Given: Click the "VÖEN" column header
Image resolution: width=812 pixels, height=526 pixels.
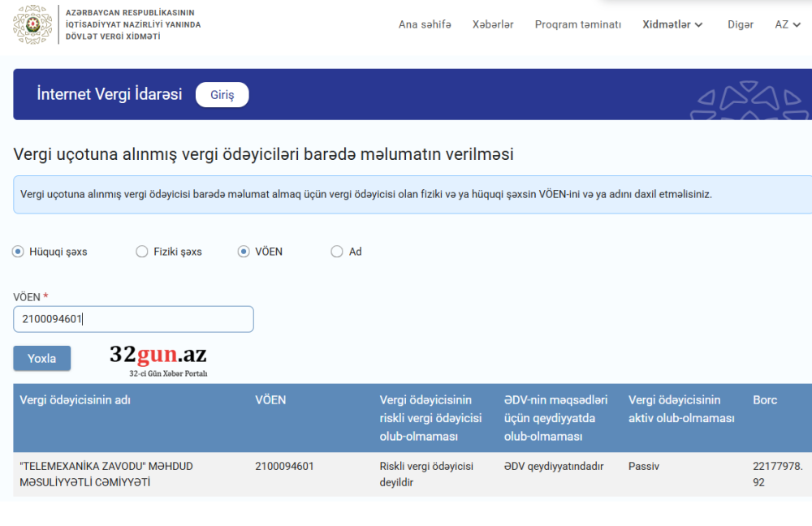Looking at the screenshot, I should pyautogui.click(x=270, y=399).
